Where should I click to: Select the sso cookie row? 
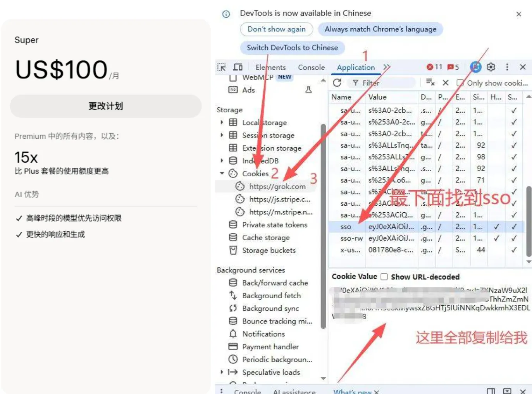point(426,227)
